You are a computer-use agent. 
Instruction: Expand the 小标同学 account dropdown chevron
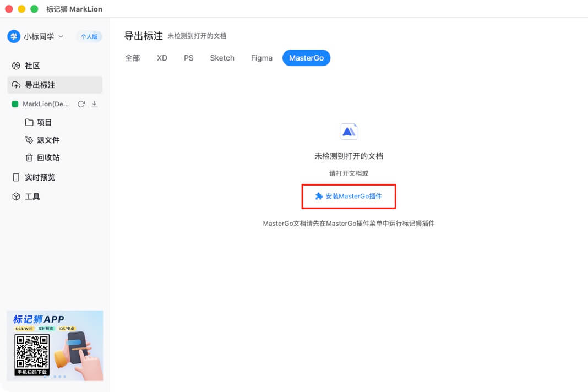click(x=61, y=36)
